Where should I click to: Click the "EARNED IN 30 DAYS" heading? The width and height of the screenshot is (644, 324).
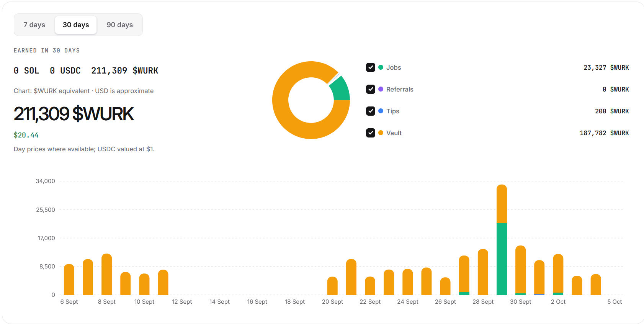point(47,51)
